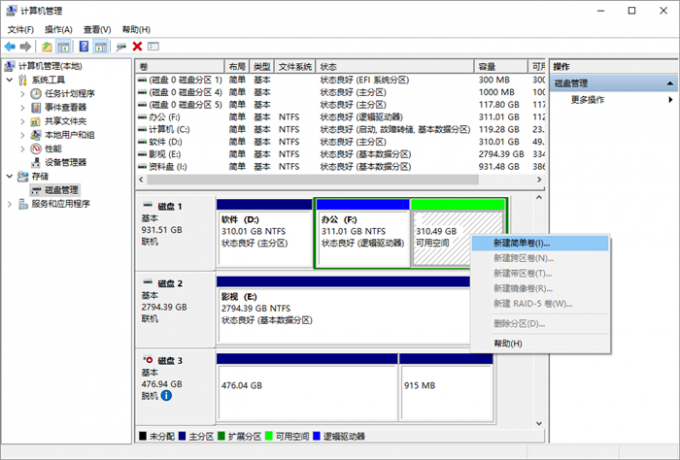Sort by the Layout (布局) column header
The height and width of the screenshot is (460, 680).
pos(237,67)
